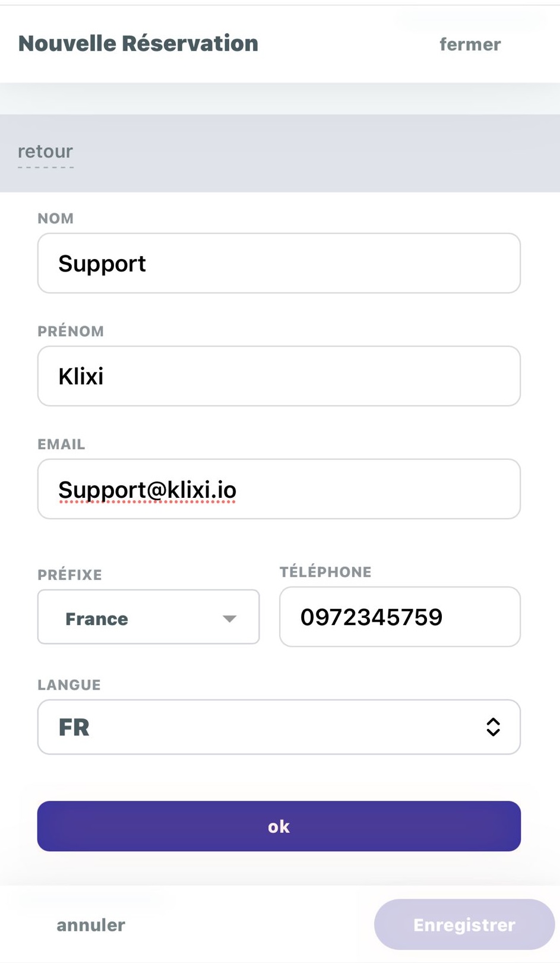Viewport: 560px width, 963px height.
Task: Focus the Prénom field containing "Klixi"
Action: 279,376
